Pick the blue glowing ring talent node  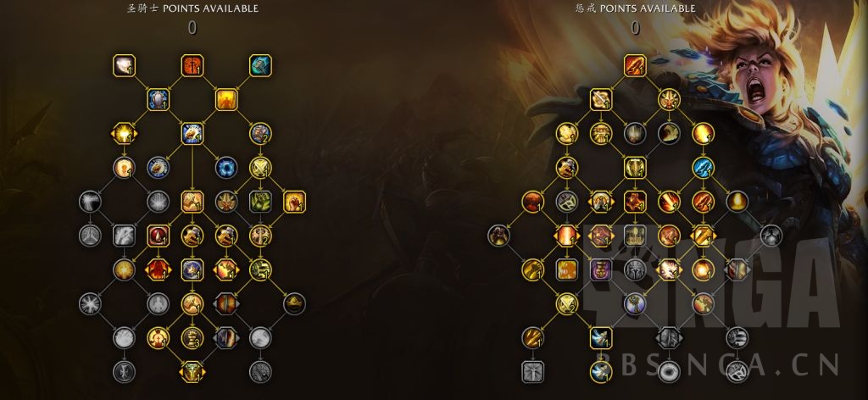click(225, 168)
